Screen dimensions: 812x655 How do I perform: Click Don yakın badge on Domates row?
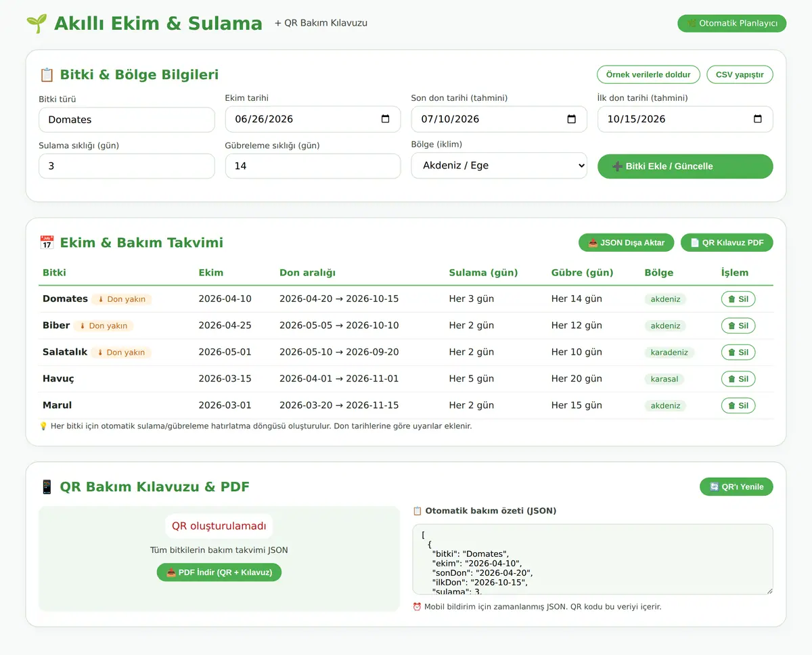click(x=122, y=299)
